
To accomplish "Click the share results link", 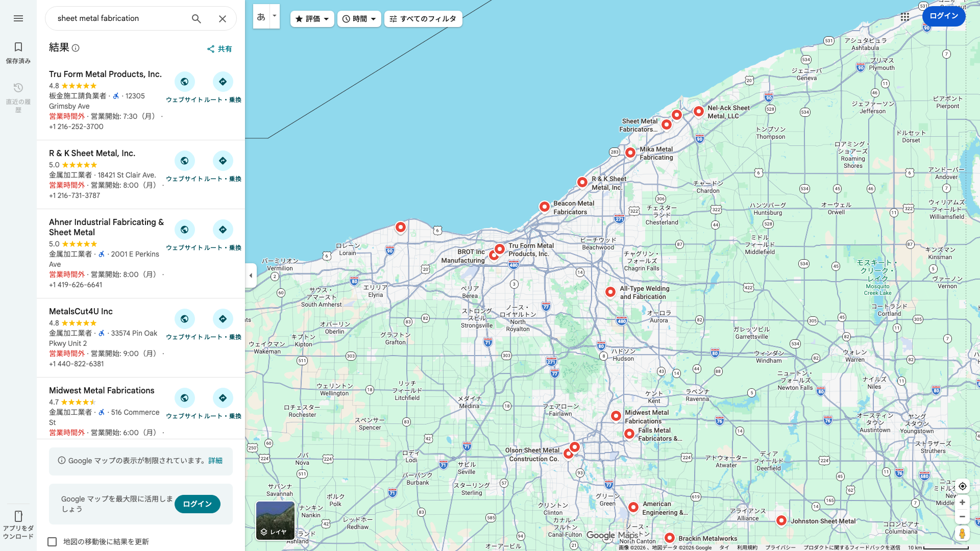I will 219,49.
